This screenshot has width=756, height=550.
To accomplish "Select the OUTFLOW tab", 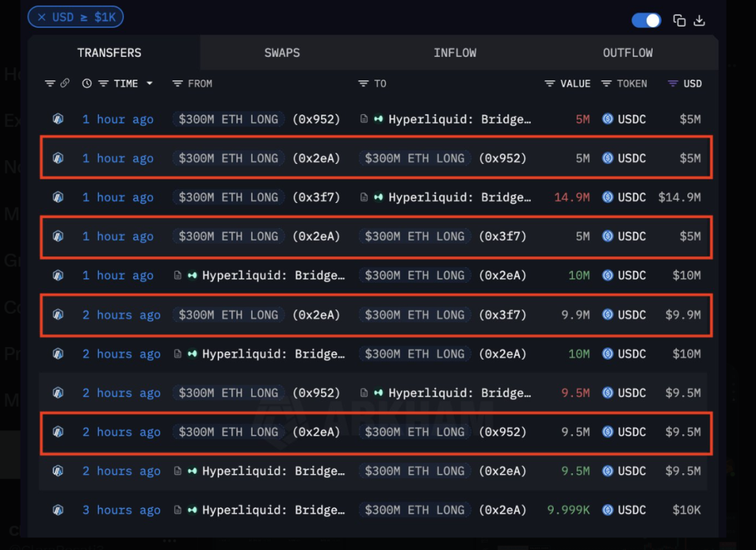I will tap(628, 52).
